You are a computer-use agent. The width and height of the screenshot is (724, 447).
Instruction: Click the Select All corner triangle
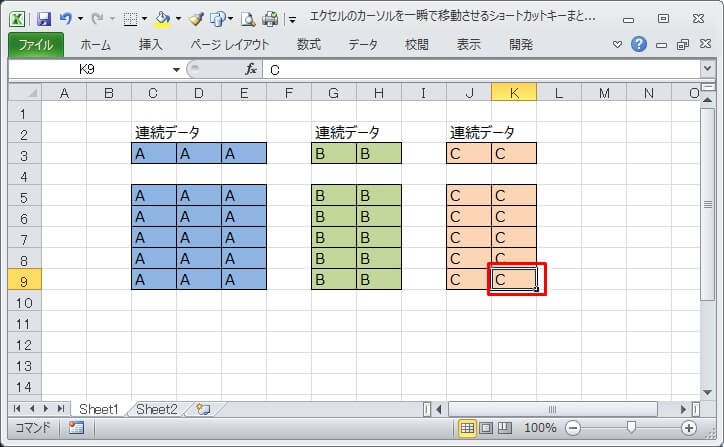click(25, 93)
